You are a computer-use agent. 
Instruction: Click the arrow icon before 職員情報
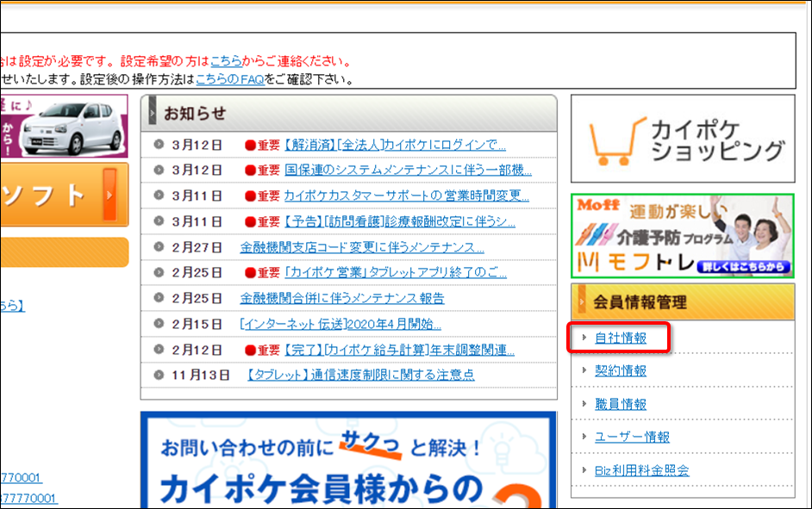click(584, 403)
